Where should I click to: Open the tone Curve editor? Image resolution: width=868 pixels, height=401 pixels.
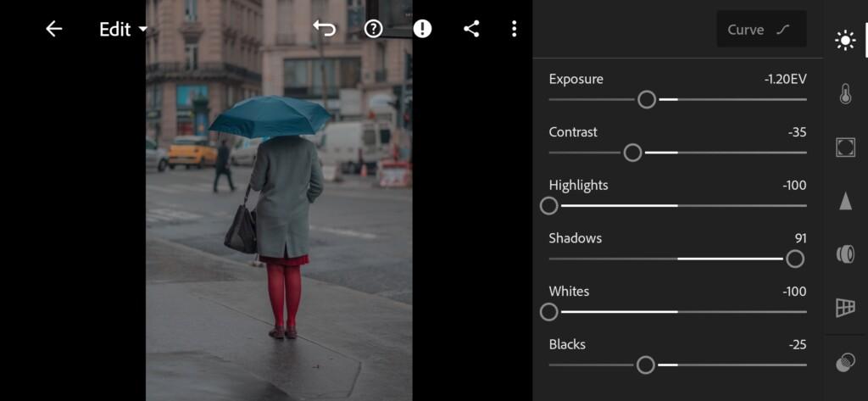[x=761, y=30]
